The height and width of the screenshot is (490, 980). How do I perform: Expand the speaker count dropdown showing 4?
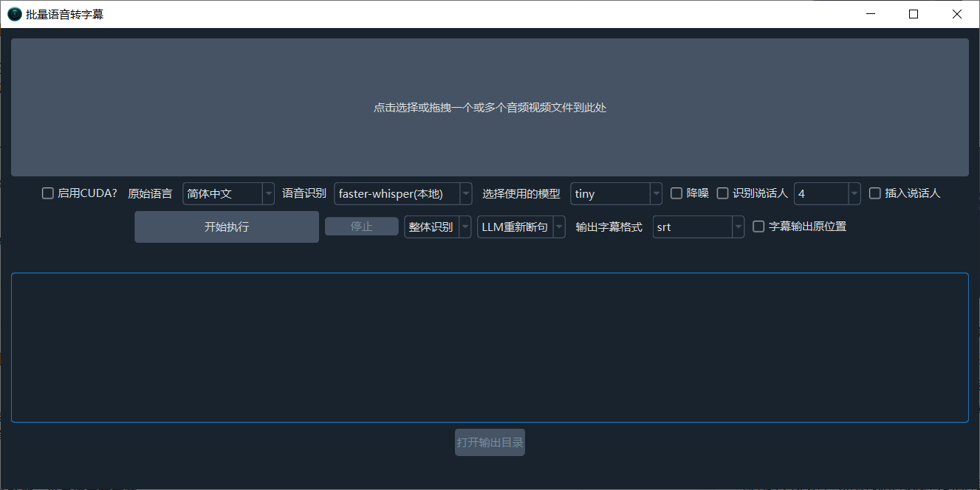(827, 193)
